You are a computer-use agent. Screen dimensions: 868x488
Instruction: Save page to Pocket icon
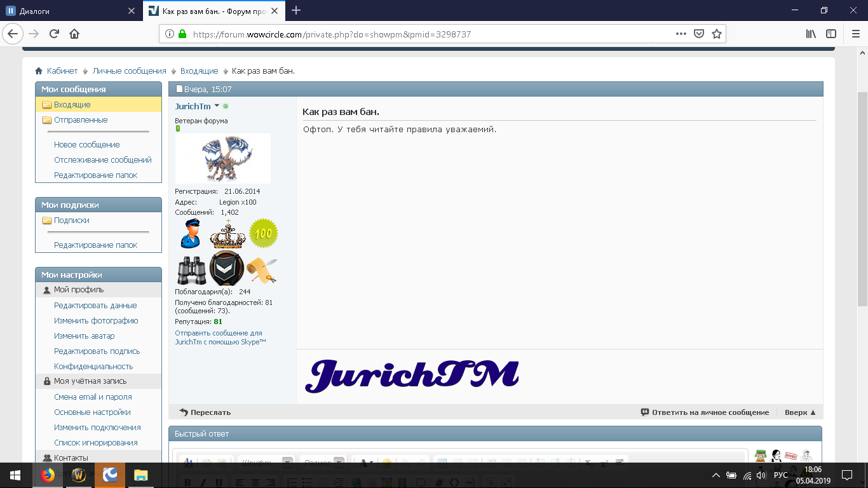(x=698, y=34)
